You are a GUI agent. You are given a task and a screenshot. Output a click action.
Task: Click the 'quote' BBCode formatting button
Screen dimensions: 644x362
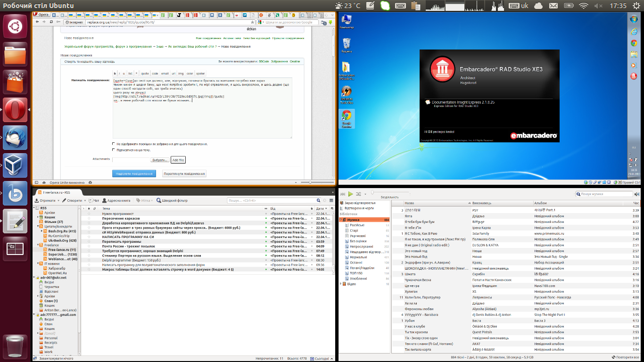(x=145, y=74)
